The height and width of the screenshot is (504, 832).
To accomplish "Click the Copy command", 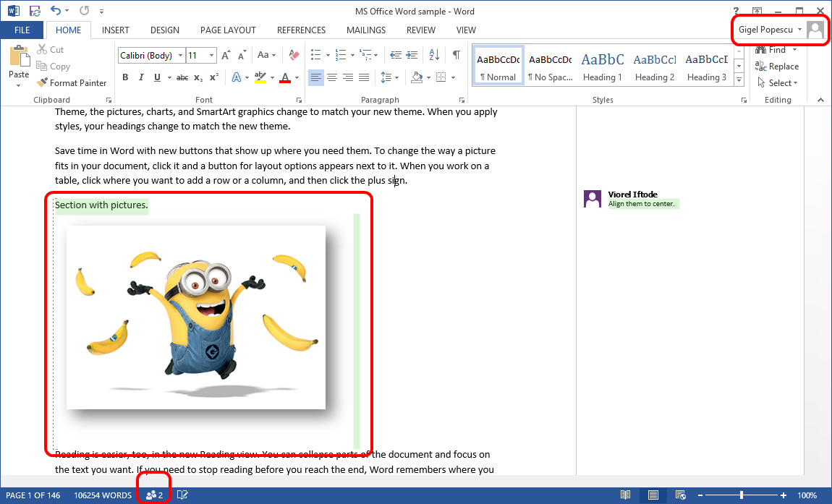I will (53, 67).
